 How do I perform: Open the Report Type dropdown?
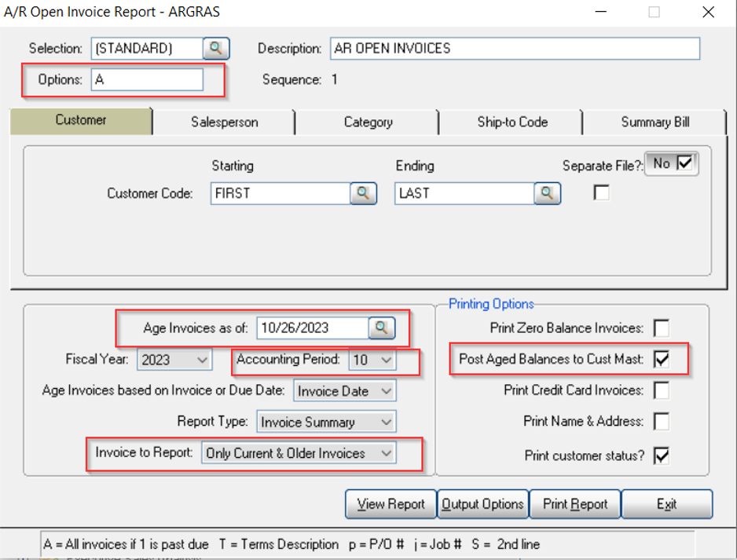tap(326, 422)
